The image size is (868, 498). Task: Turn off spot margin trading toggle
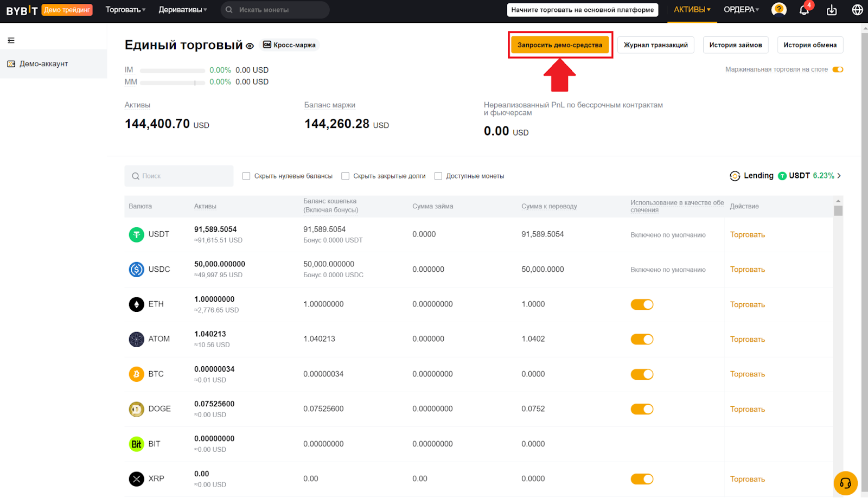(x=838, y=69)
